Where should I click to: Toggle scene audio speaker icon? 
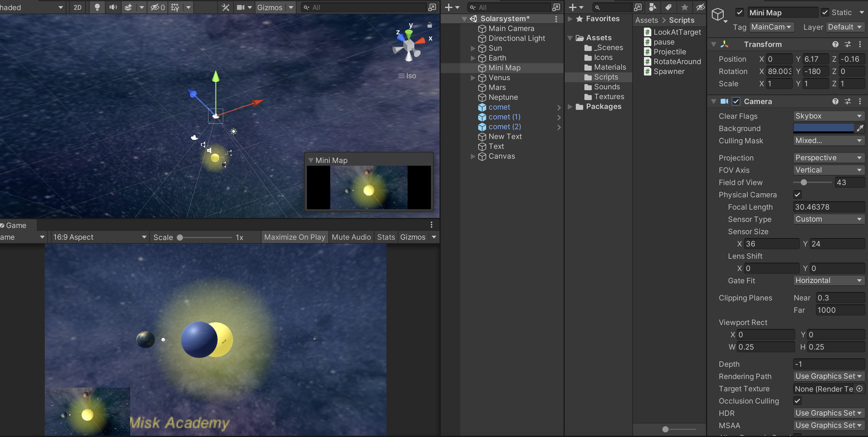pyautogui.click(x=113, y=7)
